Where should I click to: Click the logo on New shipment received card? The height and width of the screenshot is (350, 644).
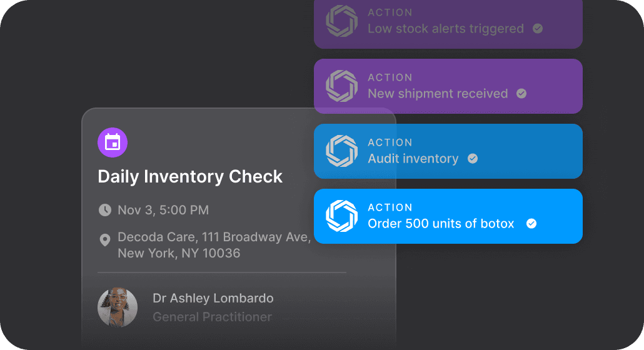pos(341,86)
